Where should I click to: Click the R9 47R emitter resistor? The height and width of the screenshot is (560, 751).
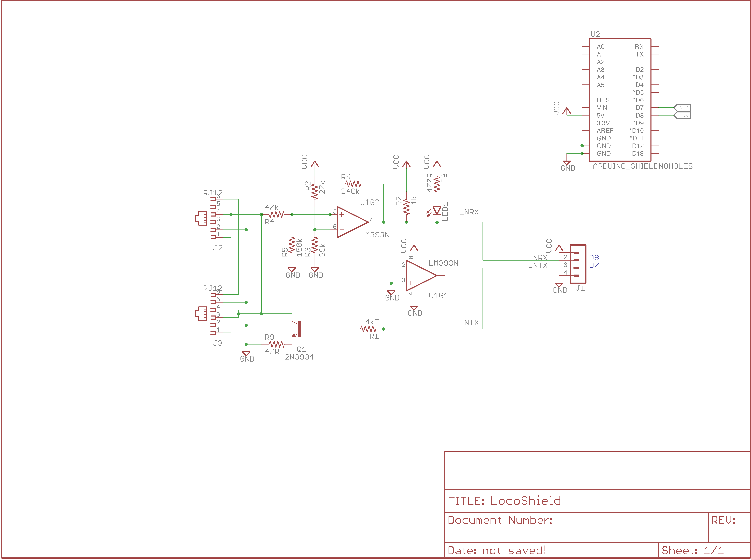point(277,344)
